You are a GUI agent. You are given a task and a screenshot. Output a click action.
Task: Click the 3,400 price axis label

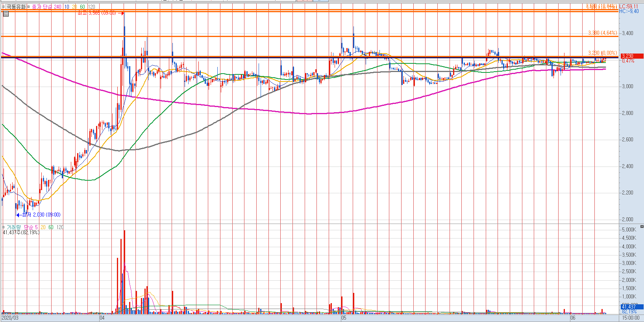pyautogui.click(x=627, y=33)
